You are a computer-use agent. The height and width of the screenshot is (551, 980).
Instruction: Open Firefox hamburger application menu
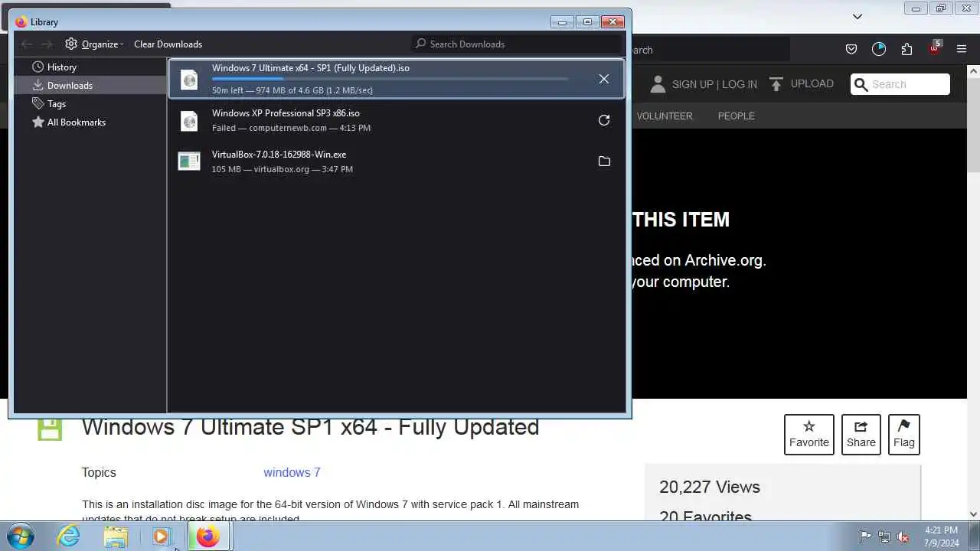point(962,50)
